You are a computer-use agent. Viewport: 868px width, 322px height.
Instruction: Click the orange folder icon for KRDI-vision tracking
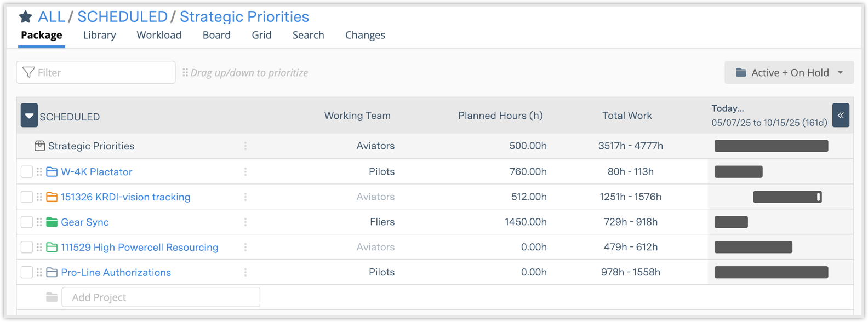pyautogui.click(x=52, y=197)
